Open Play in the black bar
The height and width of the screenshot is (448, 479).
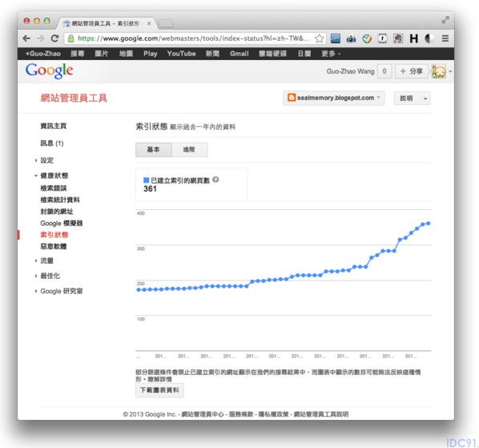151,54
